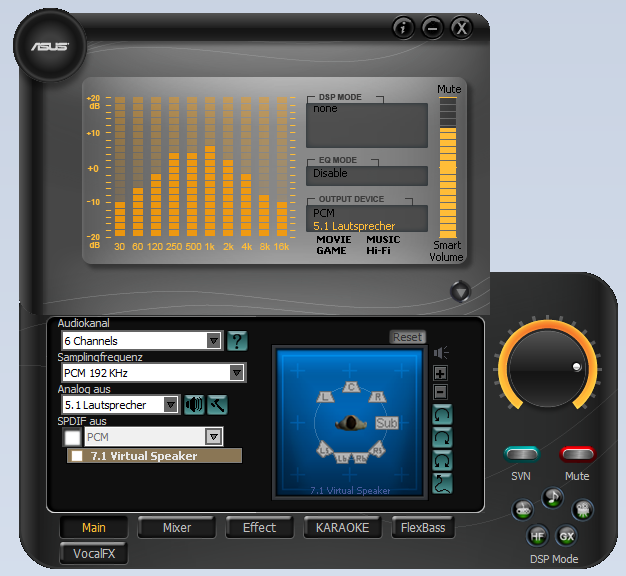Screen dimensions: 626x576
Task: Click the Lb left back speaker
Action: pyautogui.click(x=342, y=458)
